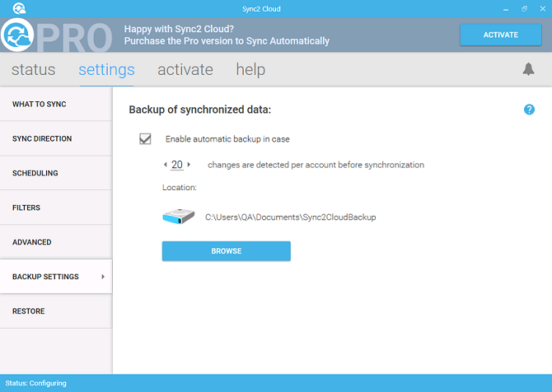552x392 pixels.
Task: Disable the automatic backup checkbox
Action: point(145,138)
